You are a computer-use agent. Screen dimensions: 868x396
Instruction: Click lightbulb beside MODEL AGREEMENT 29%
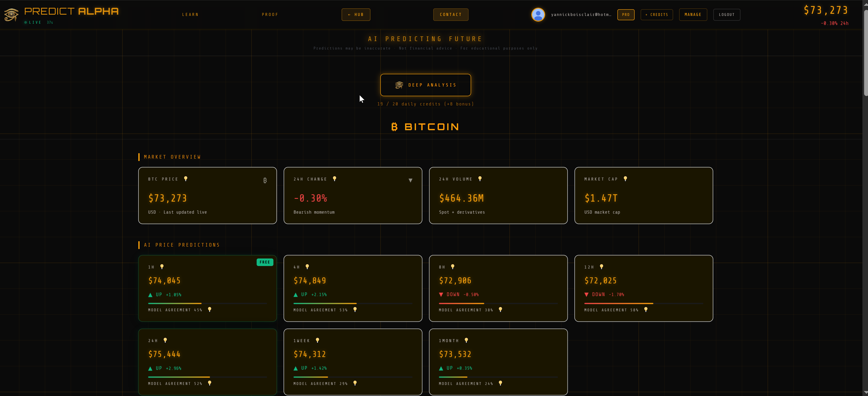click(355, 383)
